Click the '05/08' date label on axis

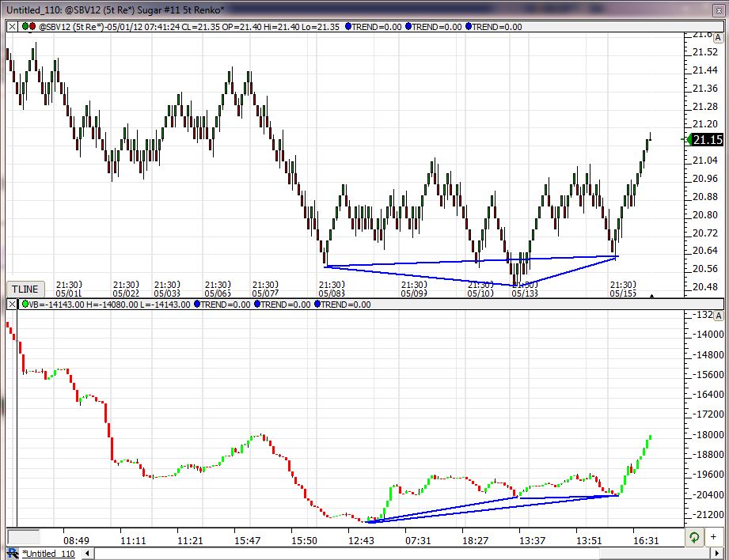(332, 293)
